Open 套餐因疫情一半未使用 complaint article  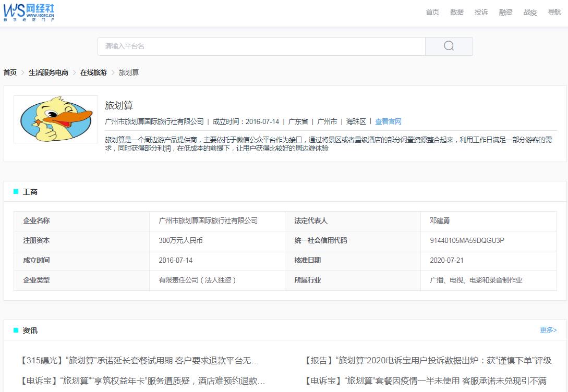[x=426, y=381]
